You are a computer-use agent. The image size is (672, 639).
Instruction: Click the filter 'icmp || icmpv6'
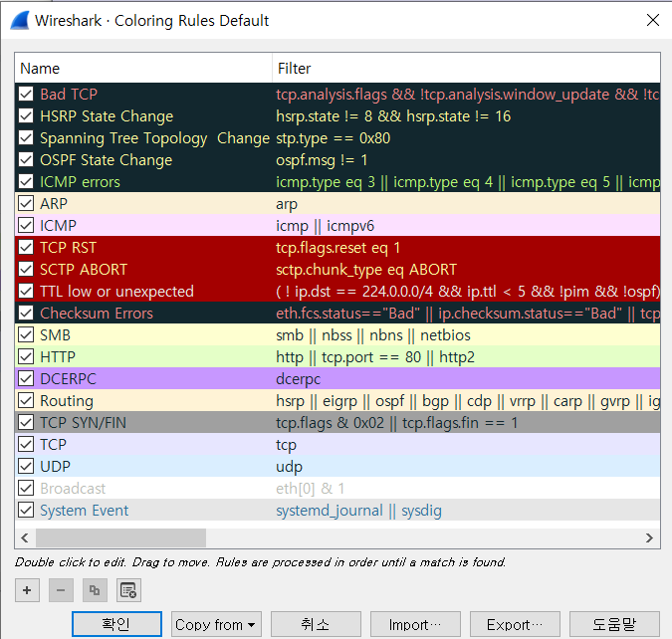tap(325, 225)
